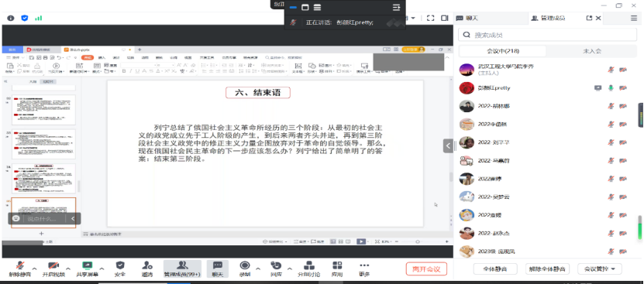Viewport: 644px width, 284px height.
Task: Expand the arrow beside 录制
Action: [x=258, y=269]
